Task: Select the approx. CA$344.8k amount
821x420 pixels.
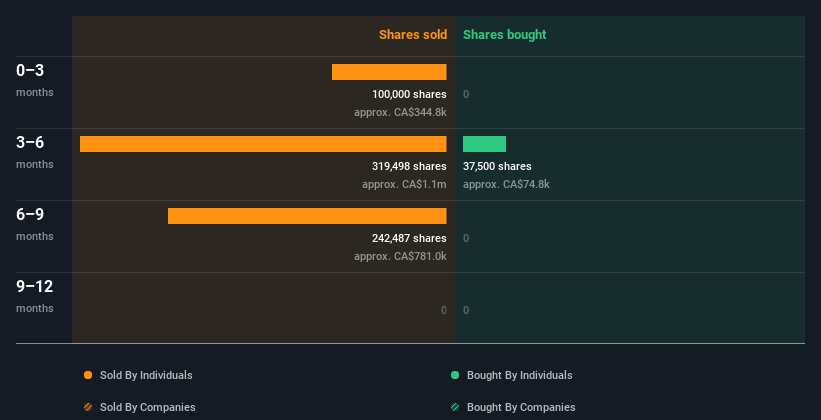Action: tap(400, 112)
